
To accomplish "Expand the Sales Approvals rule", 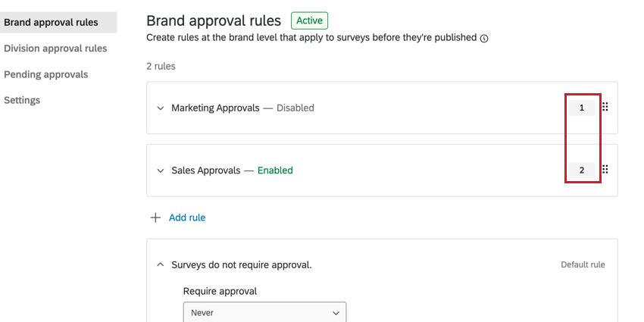I will click(x=161, y=170).
